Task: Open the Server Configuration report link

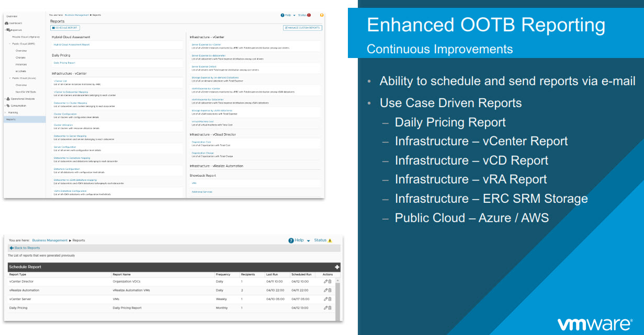Action: point(65,147)
